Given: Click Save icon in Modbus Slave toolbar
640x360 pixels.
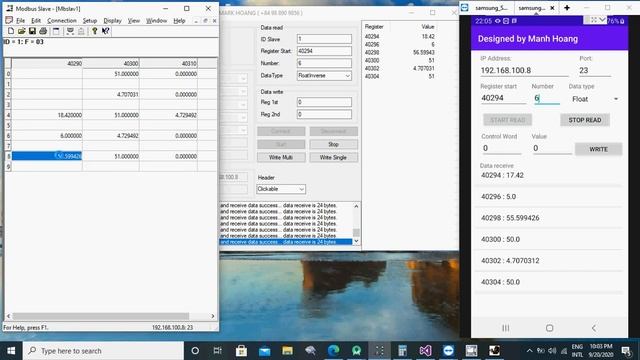Looking at the screenshot, I should coord(32,31).
